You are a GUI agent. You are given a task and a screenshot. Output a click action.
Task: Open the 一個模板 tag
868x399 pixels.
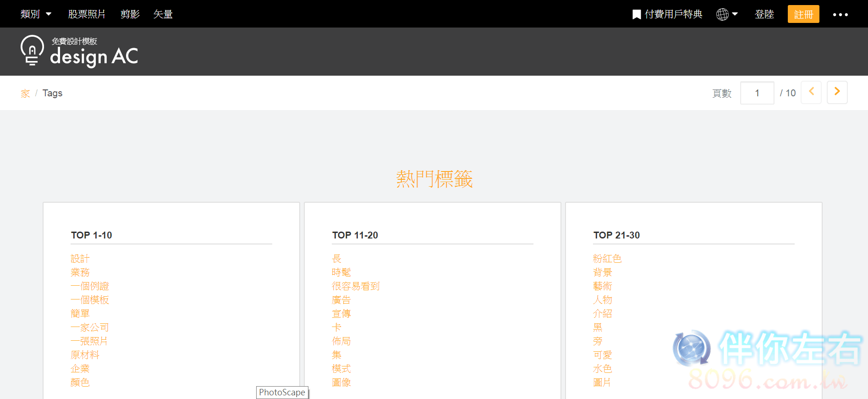[90, 300]
